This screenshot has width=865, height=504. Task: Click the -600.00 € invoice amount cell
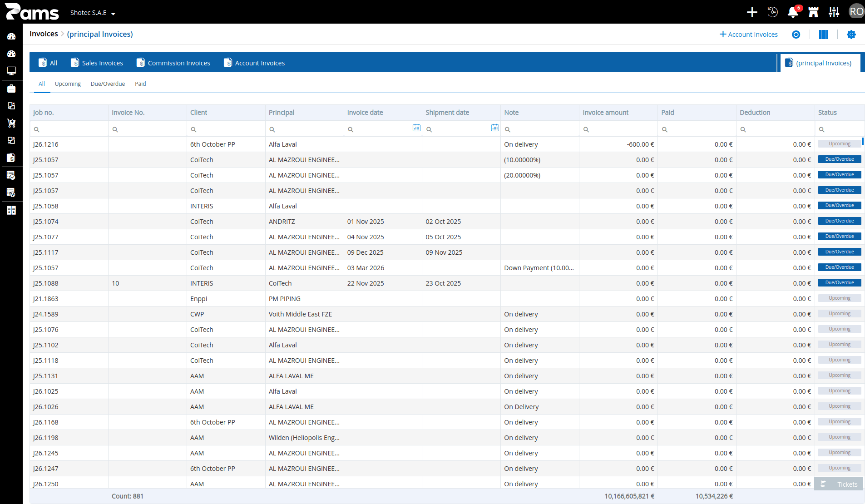coord(618,144)
